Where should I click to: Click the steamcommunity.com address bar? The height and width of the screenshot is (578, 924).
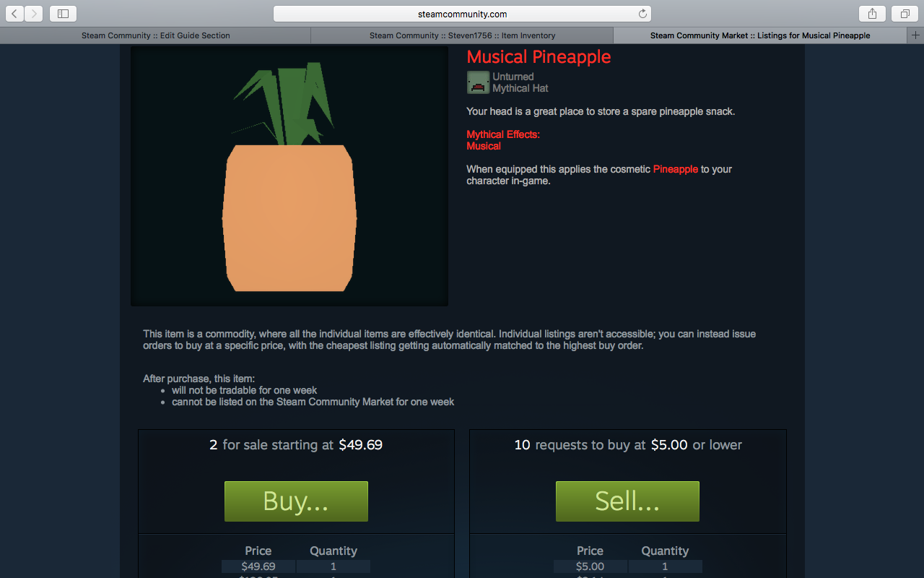pos(462,14)
